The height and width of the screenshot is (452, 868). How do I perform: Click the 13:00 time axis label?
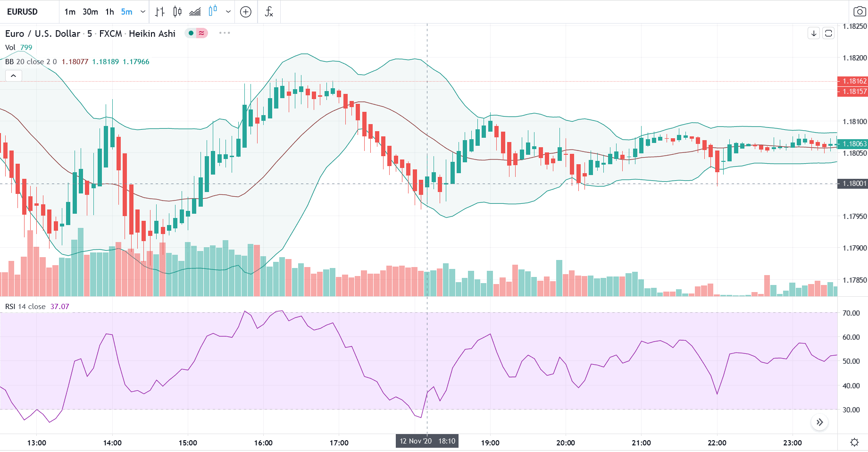[x=37, y=443]
